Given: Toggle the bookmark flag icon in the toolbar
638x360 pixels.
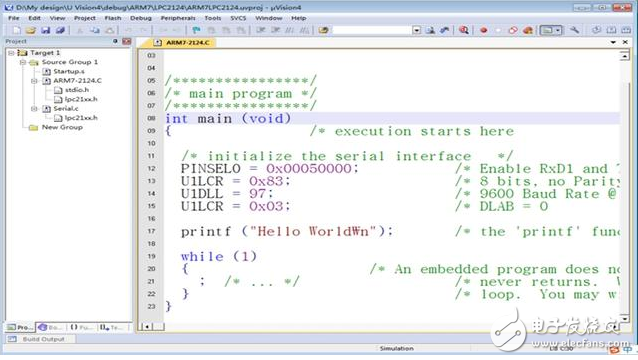Looking at the screenshot, I should [196, 30].
